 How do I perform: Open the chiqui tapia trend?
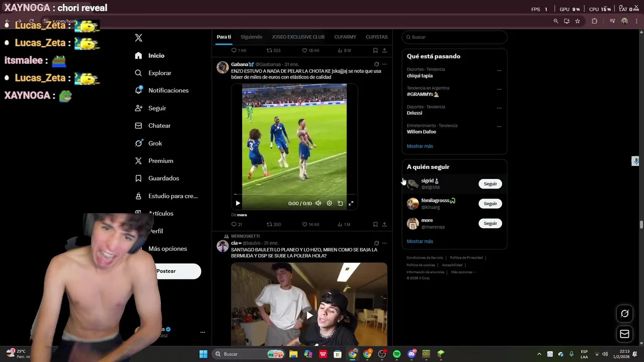coord(420,75)
